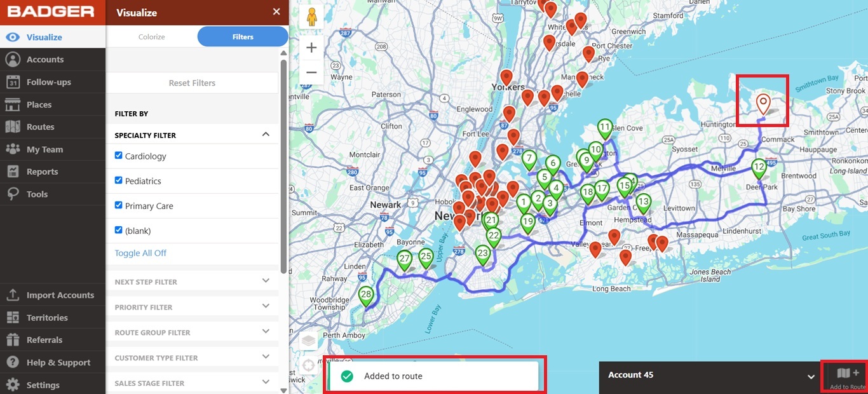Expand the Priority Filter section
The width and height of the screenshot is (868, 394).
tap(266, 306)
